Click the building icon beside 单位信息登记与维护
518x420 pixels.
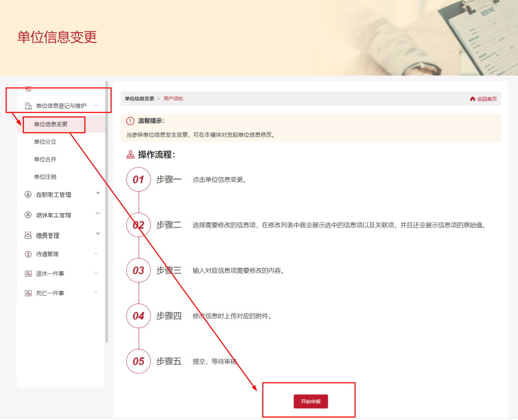28,105
